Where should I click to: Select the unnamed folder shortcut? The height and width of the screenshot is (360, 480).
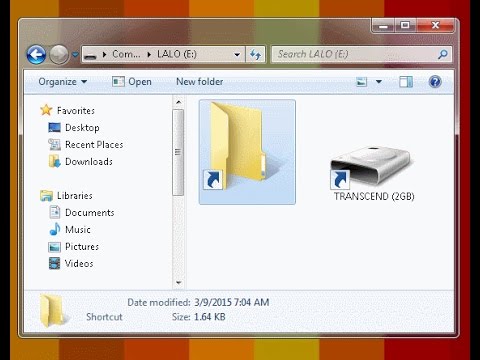pos(247,152)
